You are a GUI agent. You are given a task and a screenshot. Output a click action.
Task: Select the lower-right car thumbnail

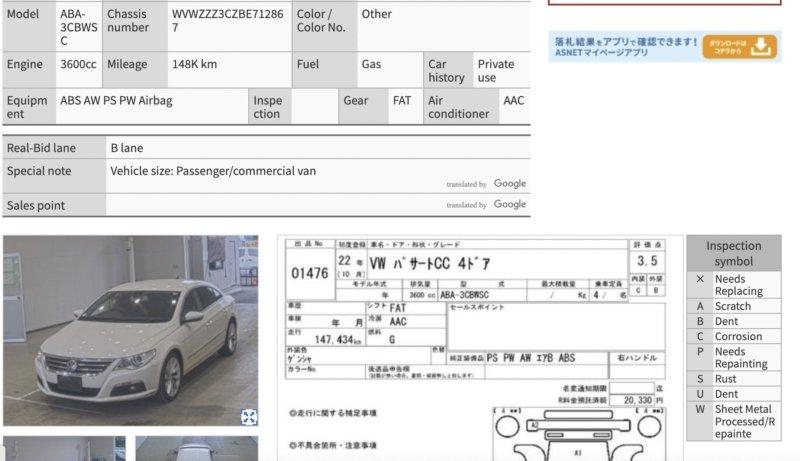(x=196, y=449)
